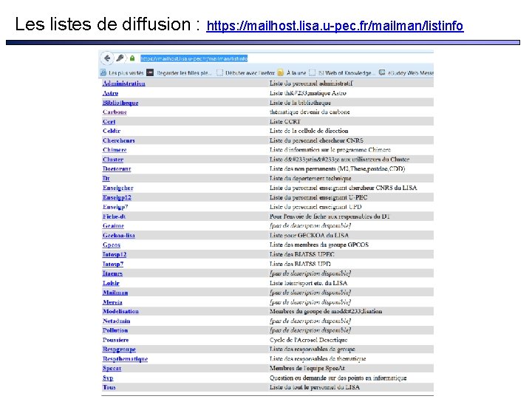The image size is (532, 399).
Task: Select the highlighted URL in address bar
Action: coord(194,58)
